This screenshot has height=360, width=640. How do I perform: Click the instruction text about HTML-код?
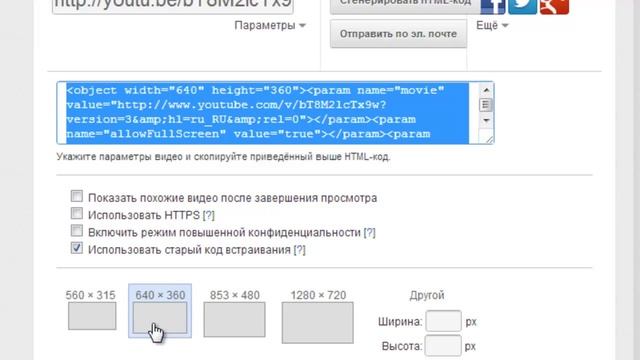point(223,157)
